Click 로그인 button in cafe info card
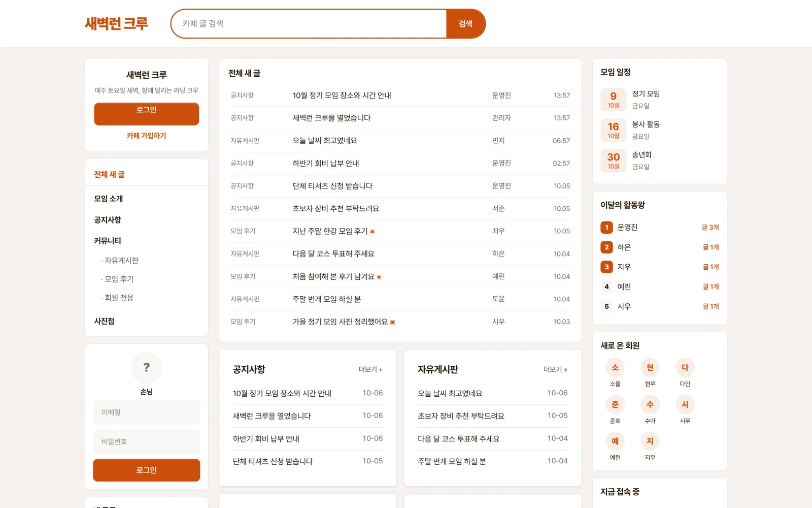Image resolution: width=812 pixels, height=508 pixels. tap(147, 114)
